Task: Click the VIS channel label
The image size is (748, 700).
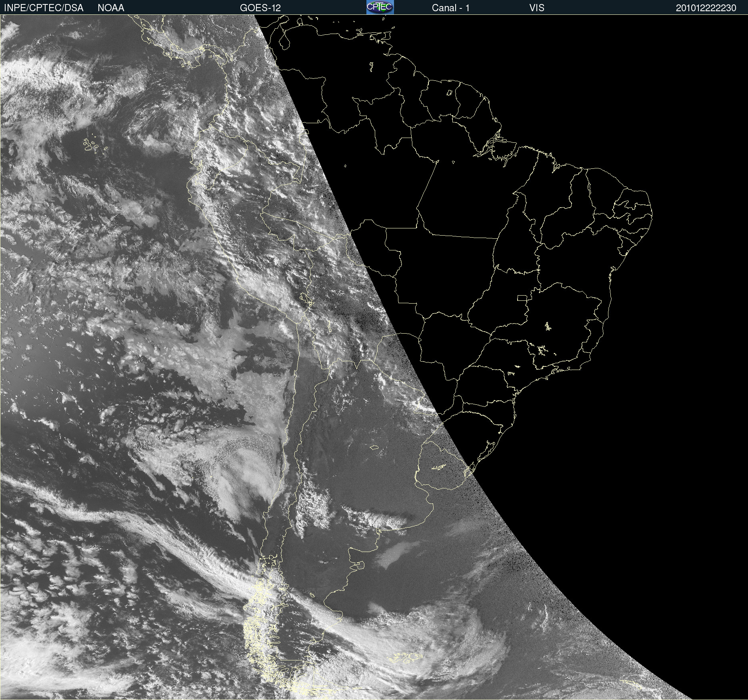Action: [537, 8]
